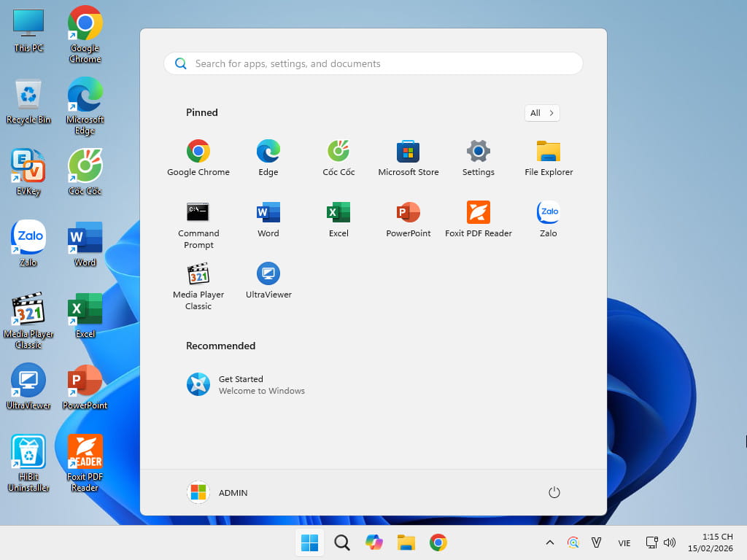Screen dimensions: 747x560
Task: Select This PC desktop icon
Action: point(28,31)
